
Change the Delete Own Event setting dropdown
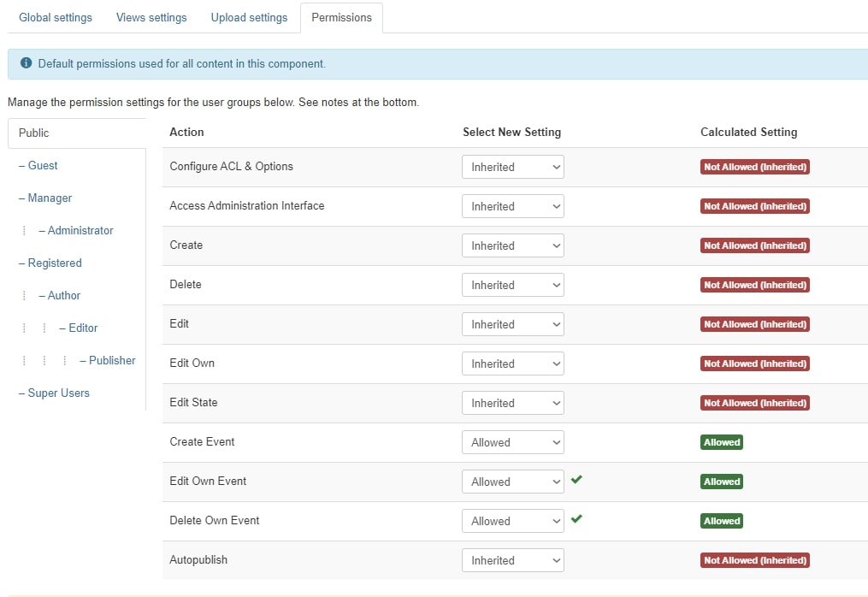point(512,521)
